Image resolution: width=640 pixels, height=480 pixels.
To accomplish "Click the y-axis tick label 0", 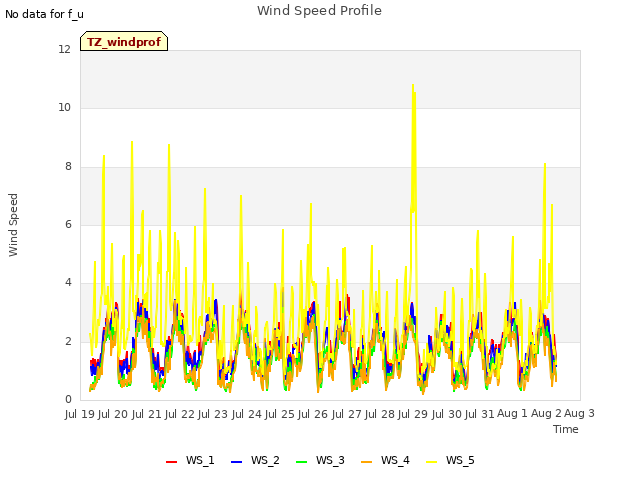I will point(68,400).
